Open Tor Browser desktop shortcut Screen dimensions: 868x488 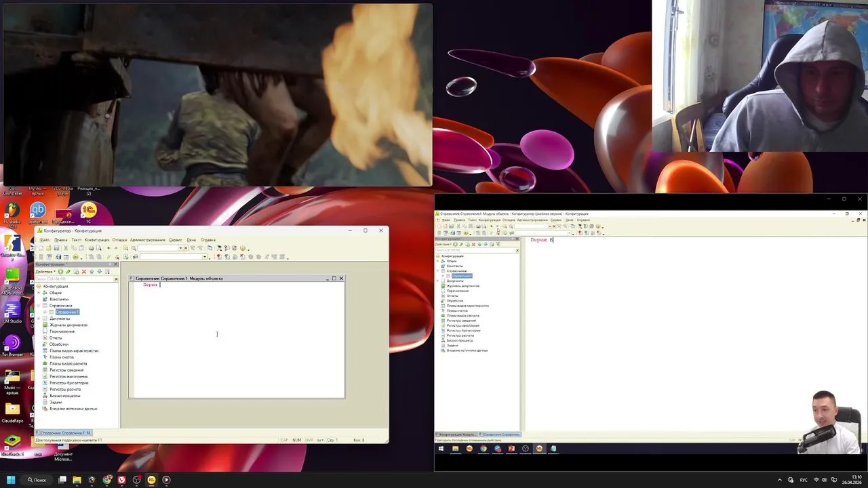coord(12,344)
